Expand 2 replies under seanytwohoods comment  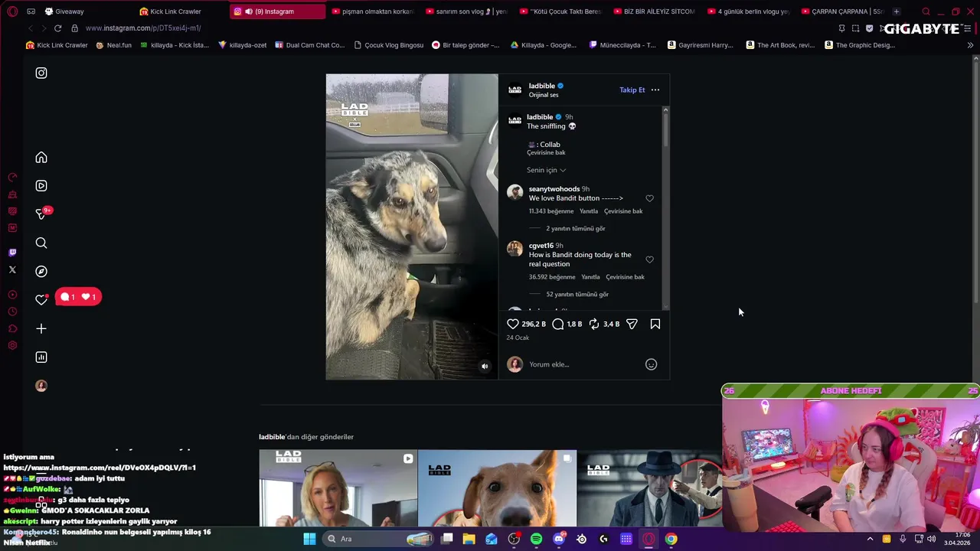576,228
